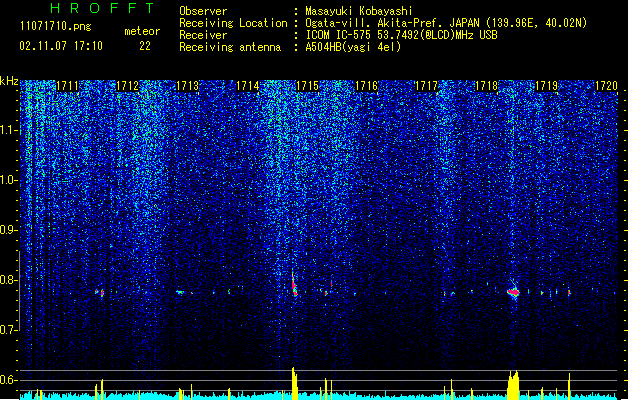Viewport: 629px width, 400px height.
Task: Click the 0.9 kHz axis label
Action: tap(9, 230)
